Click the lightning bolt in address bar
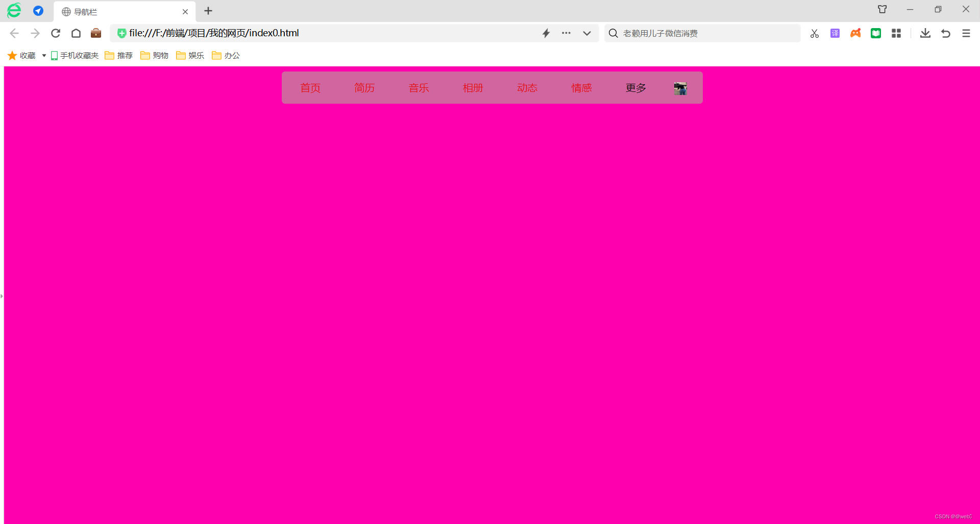980x524 pixels. [546, 33]
